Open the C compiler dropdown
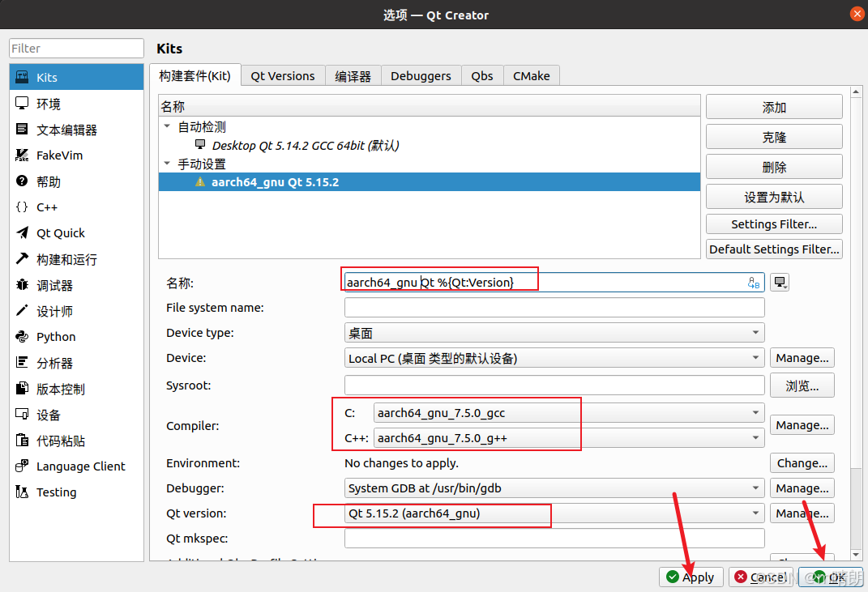Viewport: 868px width, 592px height. point(569,413)
